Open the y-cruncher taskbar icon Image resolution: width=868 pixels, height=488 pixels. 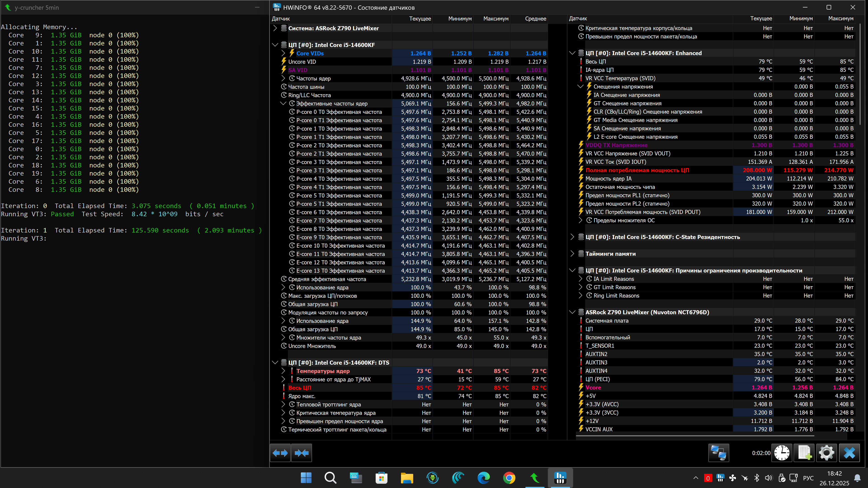[x=534, y=478]
